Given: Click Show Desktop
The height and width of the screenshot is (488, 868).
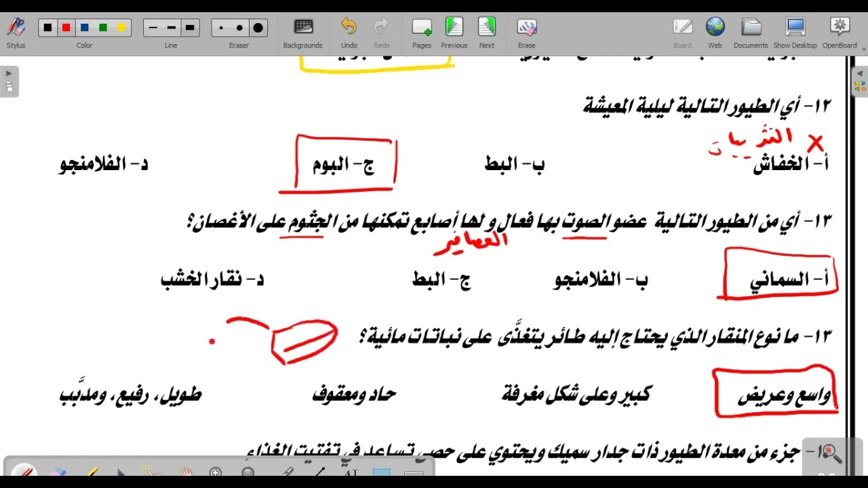Looking at the screenshot, I should click(795, 33).
